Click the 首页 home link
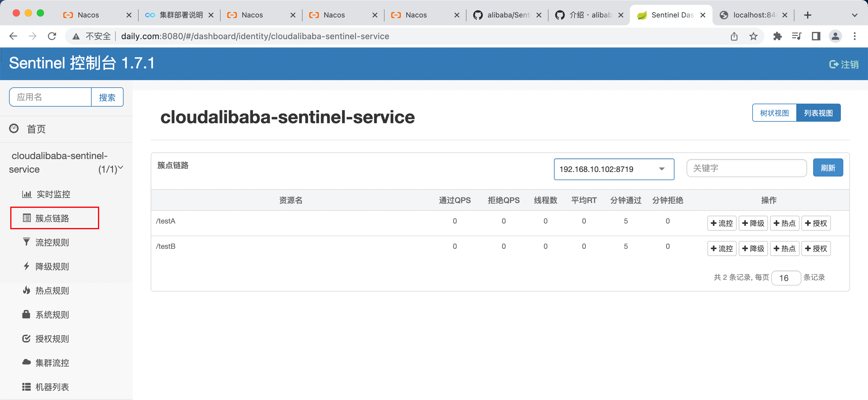This screenshot has width=868, height=400. [36, 129]
